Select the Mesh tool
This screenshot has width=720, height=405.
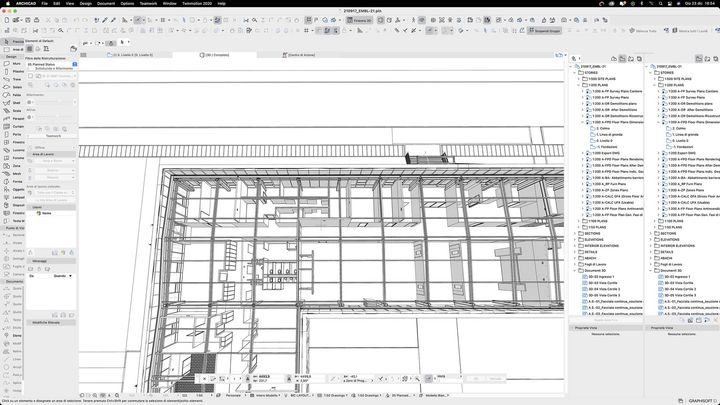point(12,174)
